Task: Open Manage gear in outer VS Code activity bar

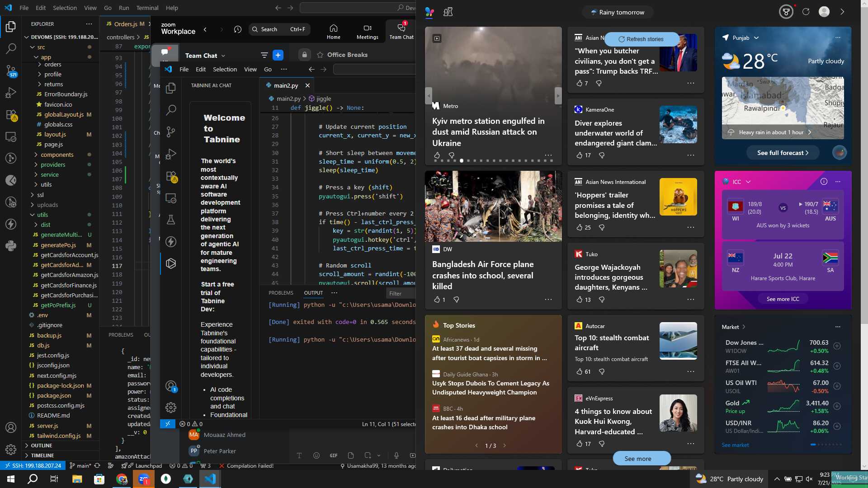Action: tap(11, 449)
